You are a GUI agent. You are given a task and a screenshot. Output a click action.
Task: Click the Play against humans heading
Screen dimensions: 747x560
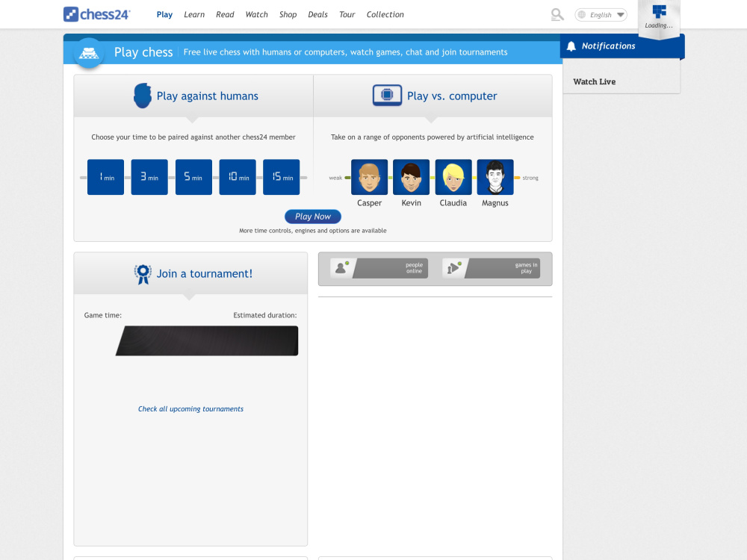click(x=207, y=96)
